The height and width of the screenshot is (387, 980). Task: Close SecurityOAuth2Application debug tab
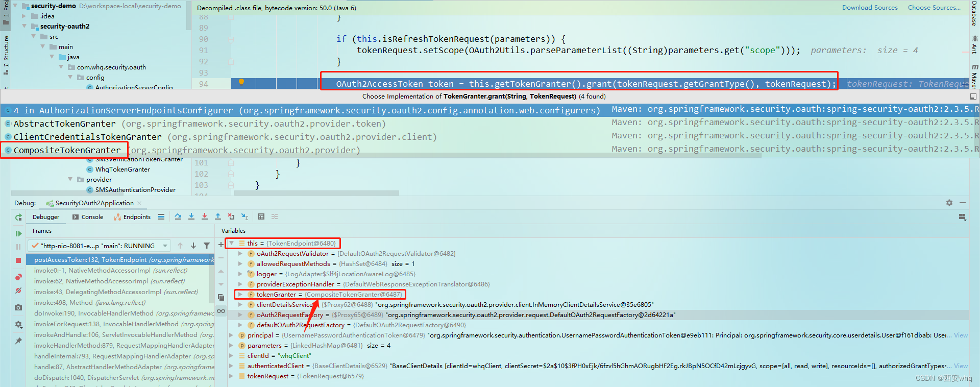coord(139,203)
